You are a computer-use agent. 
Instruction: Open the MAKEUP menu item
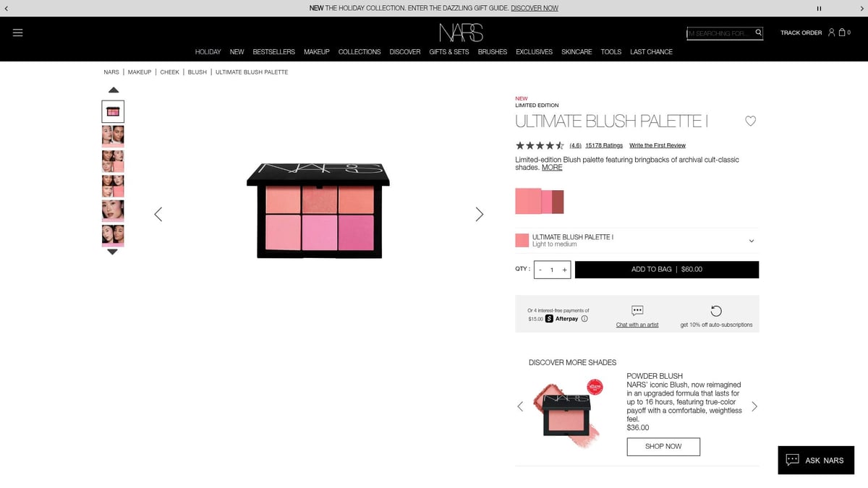316,51
